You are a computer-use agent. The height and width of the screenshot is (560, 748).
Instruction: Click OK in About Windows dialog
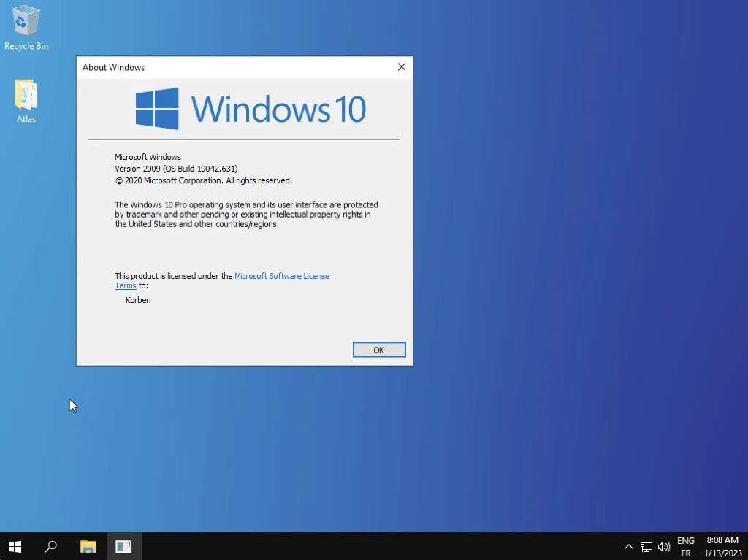379,350
